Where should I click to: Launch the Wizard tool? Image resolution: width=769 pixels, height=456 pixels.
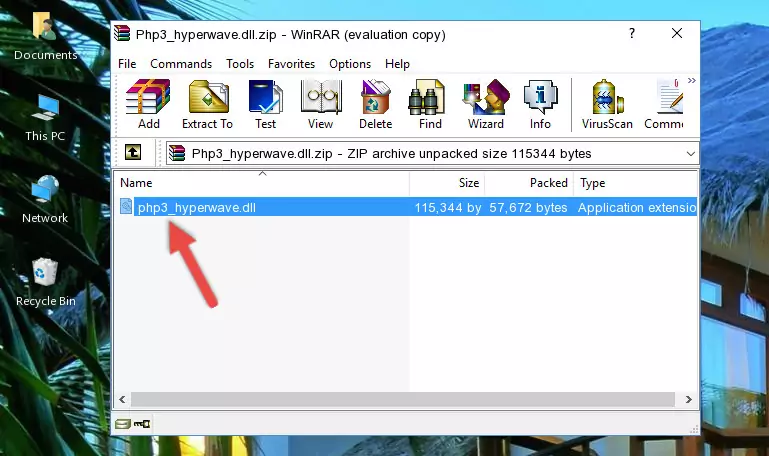[x=486, y=104]
